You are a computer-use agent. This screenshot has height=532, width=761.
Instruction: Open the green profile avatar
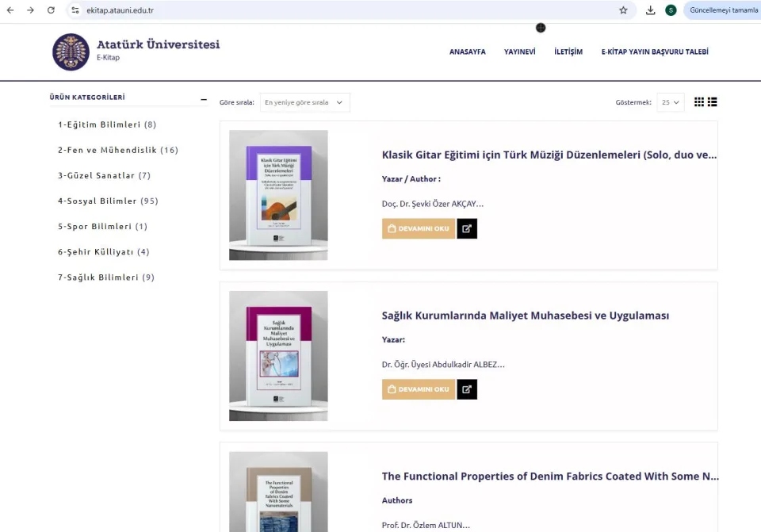point(671,10)
